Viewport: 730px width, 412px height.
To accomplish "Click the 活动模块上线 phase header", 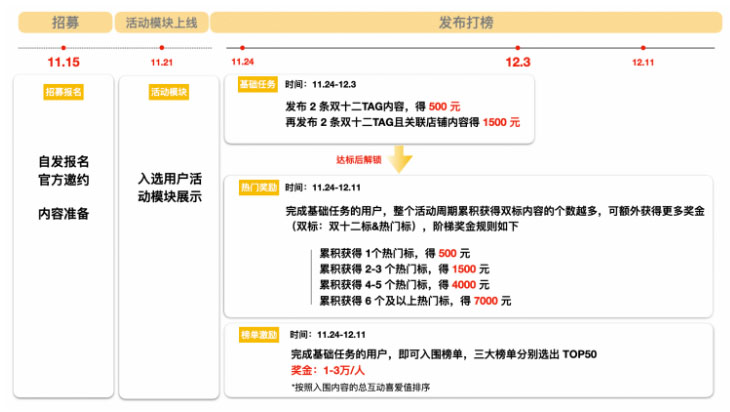I will (x=162, y=22).
